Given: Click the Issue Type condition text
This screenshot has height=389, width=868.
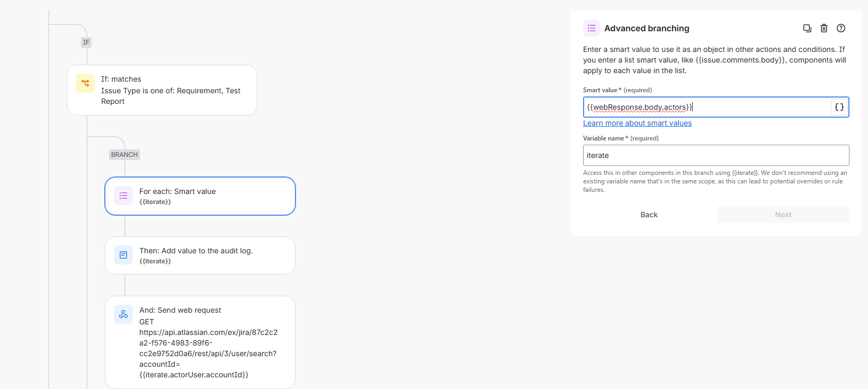Looking at the screenshot, I should click(x=171, y=96).
